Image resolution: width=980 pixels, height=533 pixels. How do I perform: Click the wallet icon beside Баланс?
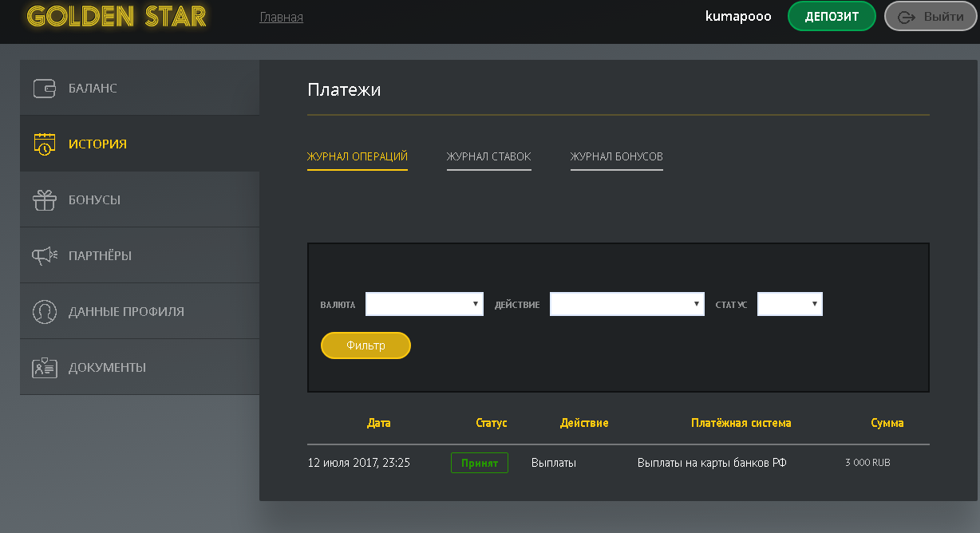tap(45, 89)
